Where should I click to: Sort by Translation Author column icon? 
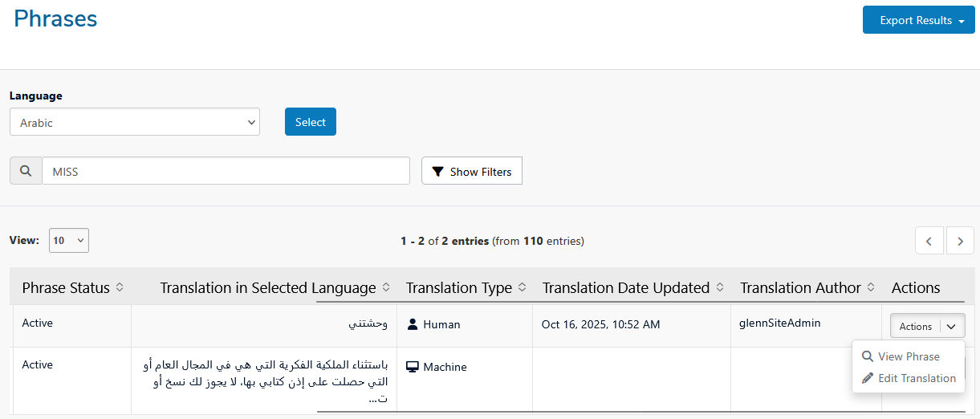click(872, 287)
